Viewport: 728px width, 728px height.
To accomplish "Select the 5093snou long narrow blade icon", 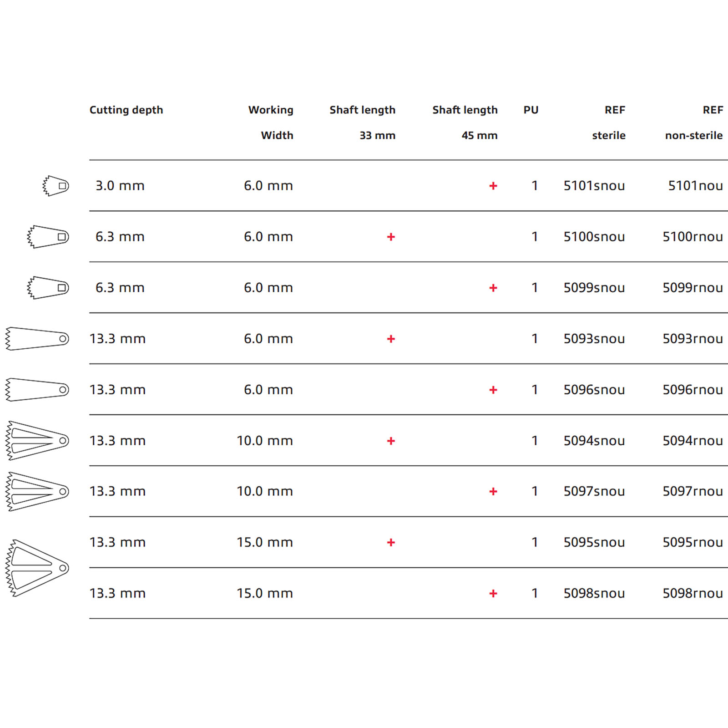I will [x=37, y=339].
